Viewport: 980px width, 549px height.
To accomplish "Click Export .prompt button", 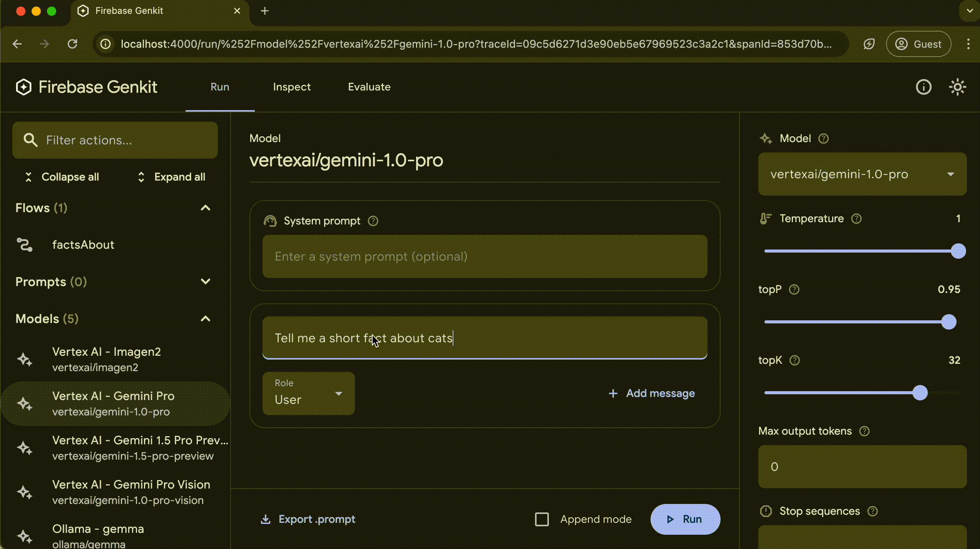I will click(308, 519).
